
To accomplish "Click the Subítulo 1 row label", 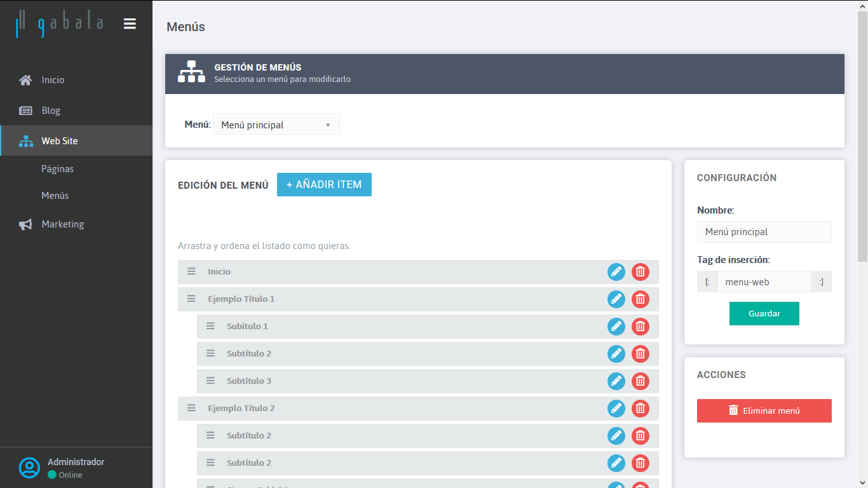I will pos(247,326).
